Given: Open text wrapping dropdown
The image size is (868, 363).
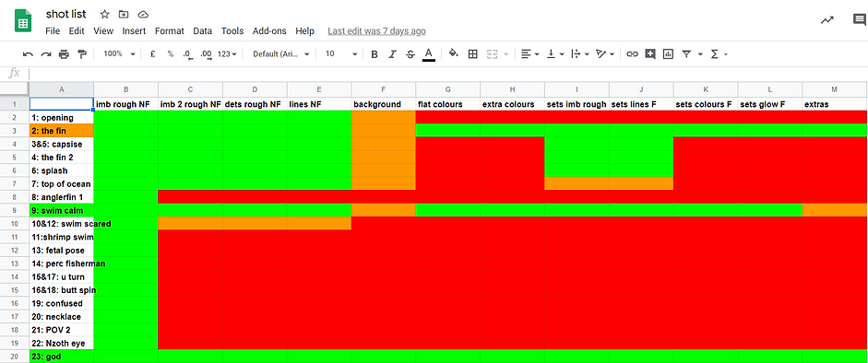Looking at the screenshot, I should click(x=579, y=54).
